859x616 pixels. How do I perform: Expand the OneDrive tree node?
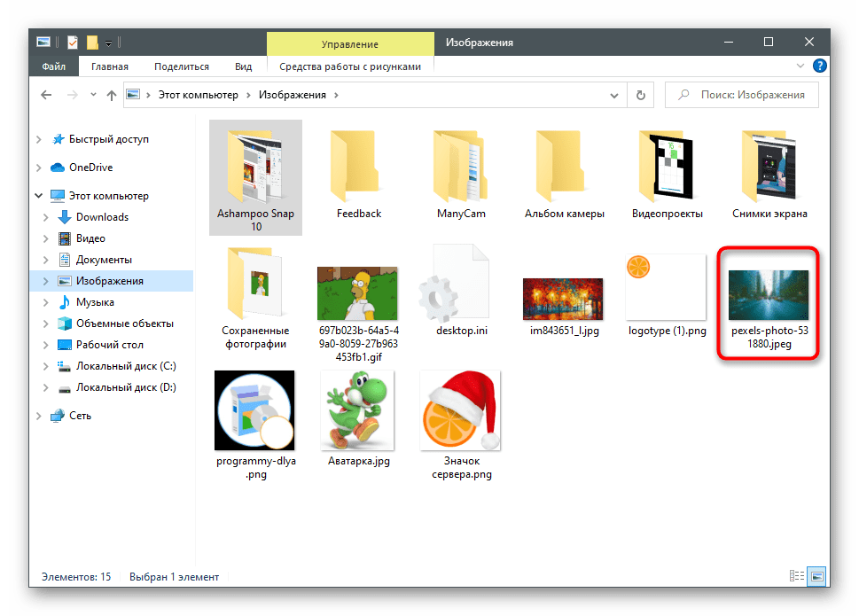[38, 168]
